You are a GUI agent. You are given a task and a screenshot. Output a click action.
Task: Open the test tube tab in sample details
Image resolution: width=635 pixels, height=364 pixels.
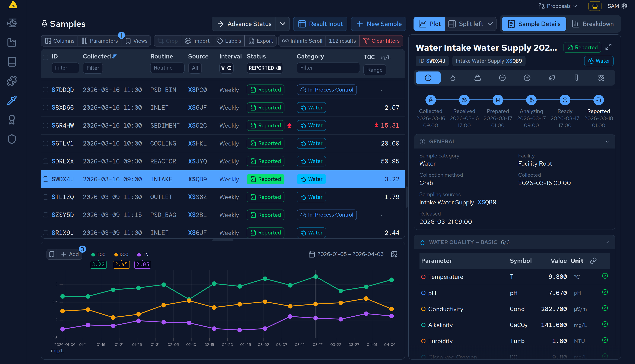(577, 77)
